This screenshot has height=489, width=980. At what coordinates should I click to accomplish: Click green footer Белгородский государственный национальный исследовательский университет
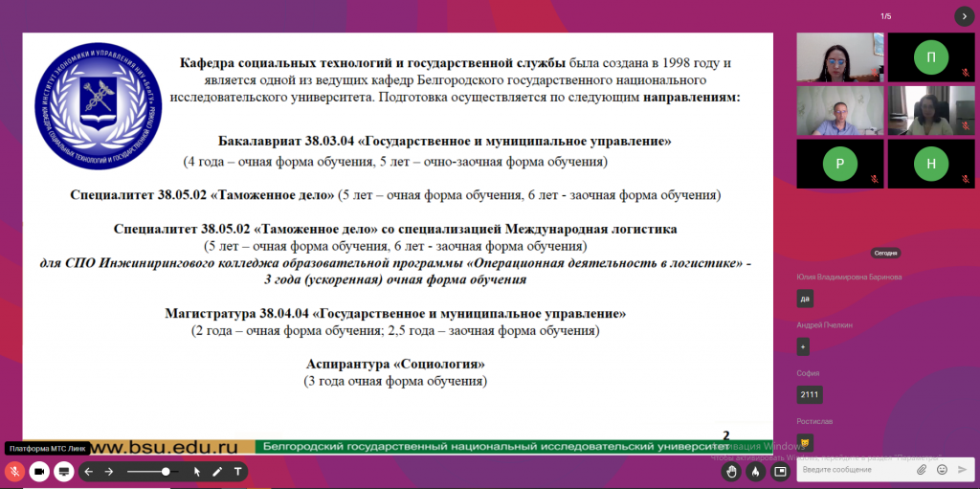497,447
